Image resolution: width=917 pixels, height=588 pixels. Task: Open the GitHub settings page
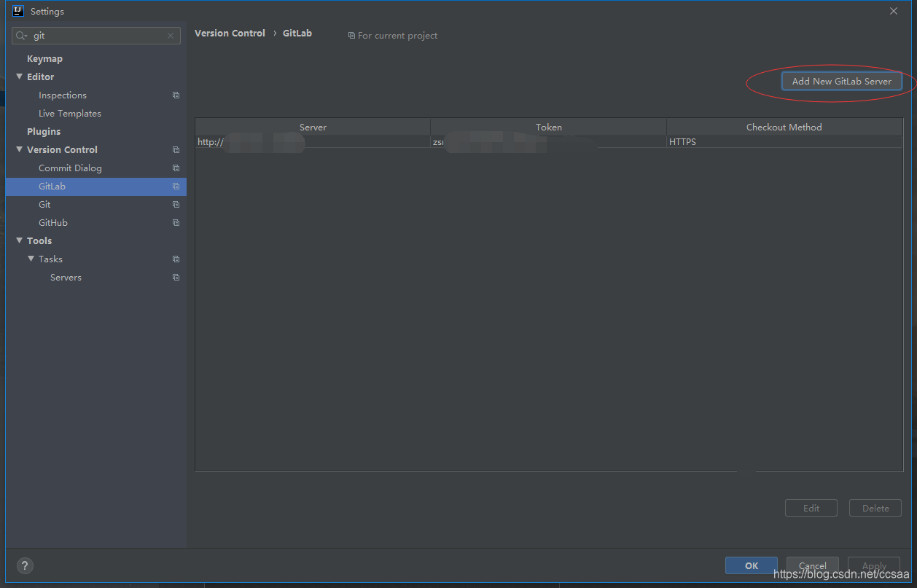pyautogui.click(x=53, y=222)
